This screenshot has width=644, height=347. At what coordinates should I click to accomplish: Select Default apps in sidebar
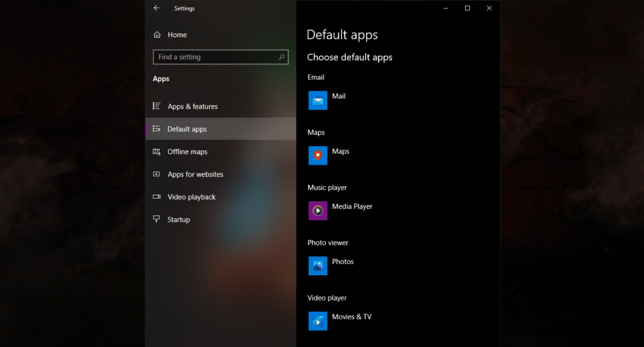point(187,129)
